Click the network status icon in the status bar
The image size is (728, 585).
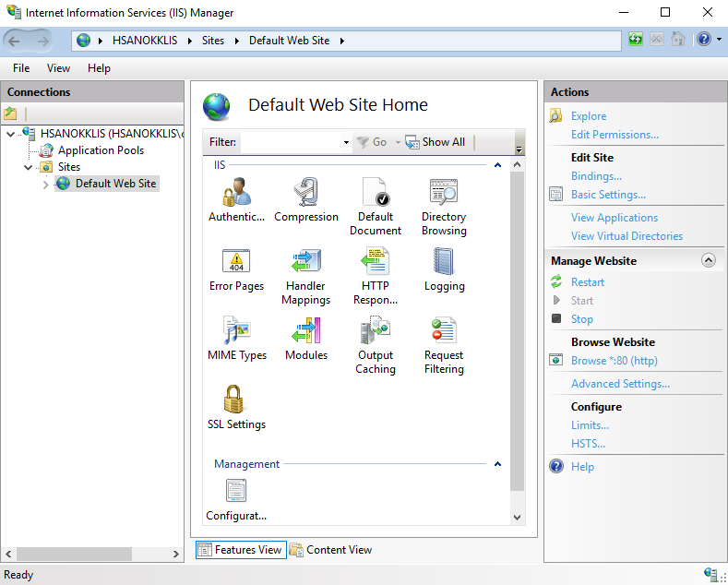coord(710,574)
